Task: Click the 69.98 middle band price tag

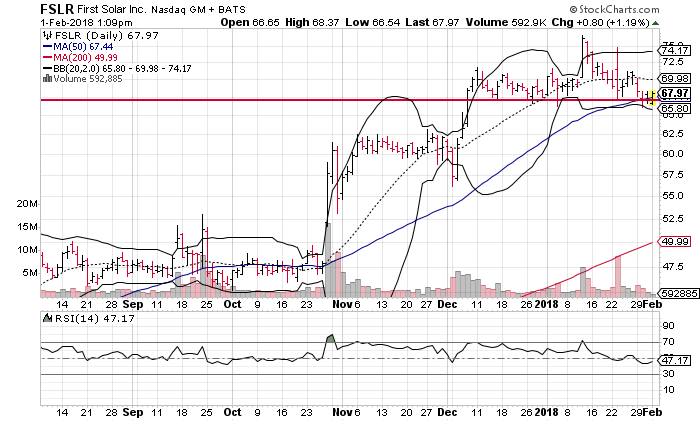Action: (675, 79)
